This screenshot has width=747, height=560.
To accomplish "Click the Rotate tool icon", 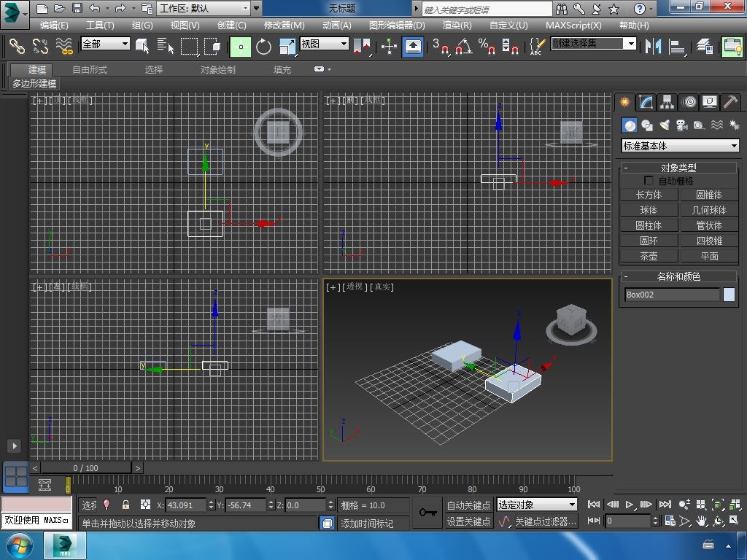I will coord(263,47).
